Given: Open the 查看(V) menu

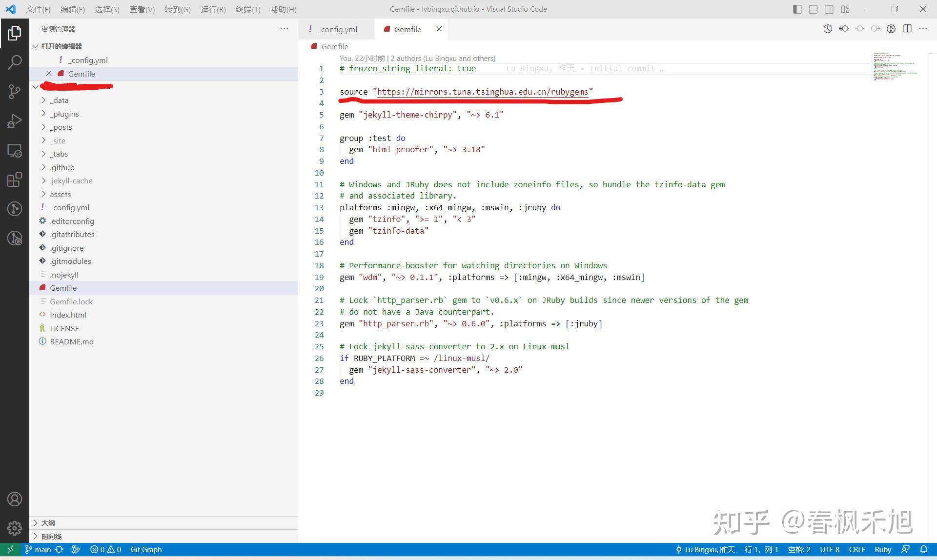Looking at the screenshot, I should pyautogui.click(x=142, y=9).
